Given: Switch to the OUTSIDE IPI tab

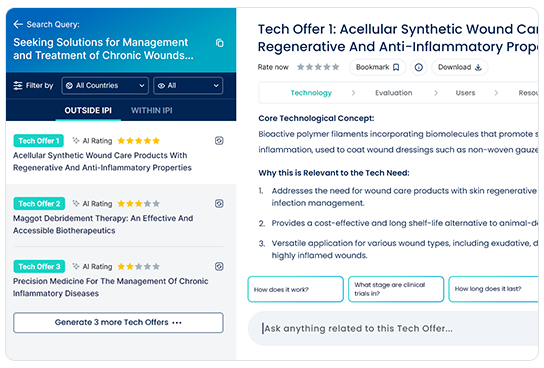Looking at the screenshot, I should pos(88,111).
